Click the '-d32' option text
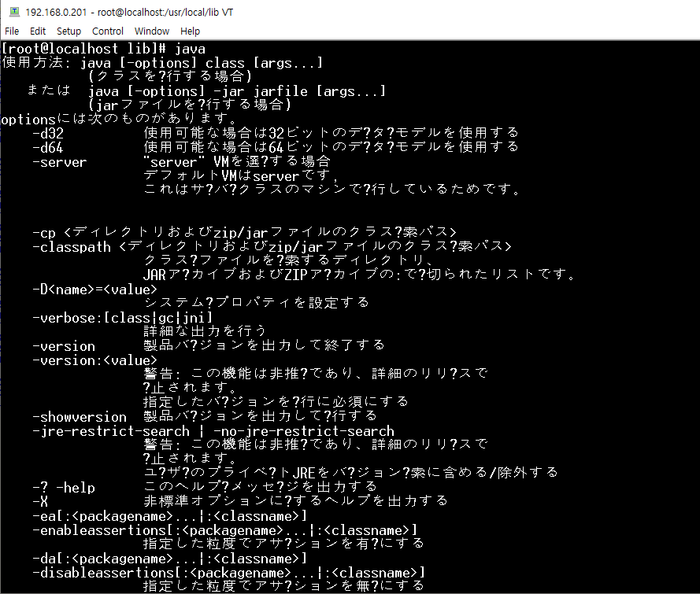 (48, 133)
